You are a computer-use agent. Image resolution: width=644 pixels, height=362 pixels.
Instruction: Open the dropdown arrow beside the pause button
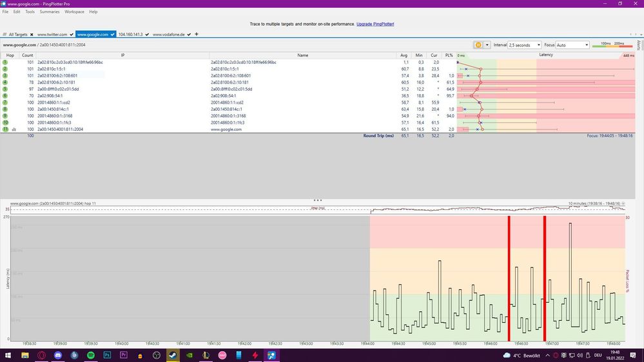tap(487, 45)
